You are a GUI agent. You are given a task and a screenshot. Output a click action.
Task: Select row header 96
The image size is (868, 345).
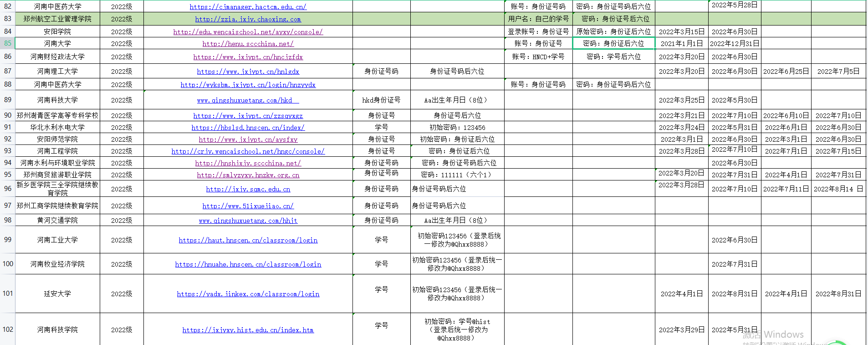8,189
